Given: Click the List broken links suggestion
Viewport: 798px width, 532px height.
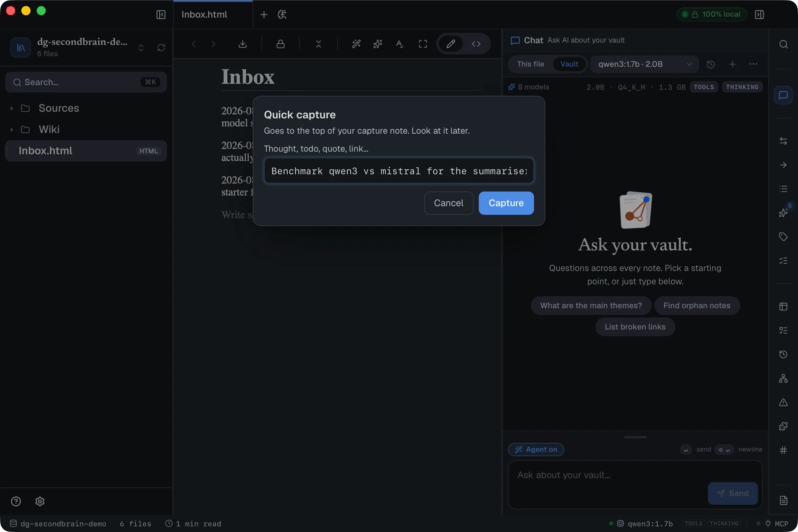Looking at the screenshot, I should (x=635, y=327).
